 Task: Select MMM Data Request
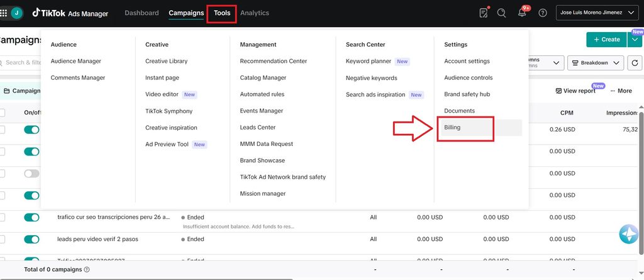point(267,144)
